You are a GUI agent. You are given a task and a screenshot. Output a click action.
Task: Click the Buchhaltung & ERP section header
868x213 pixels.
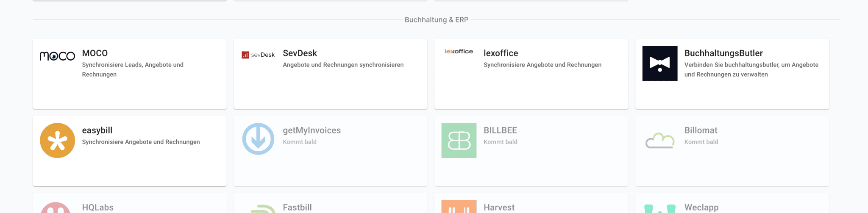[436, 20]
